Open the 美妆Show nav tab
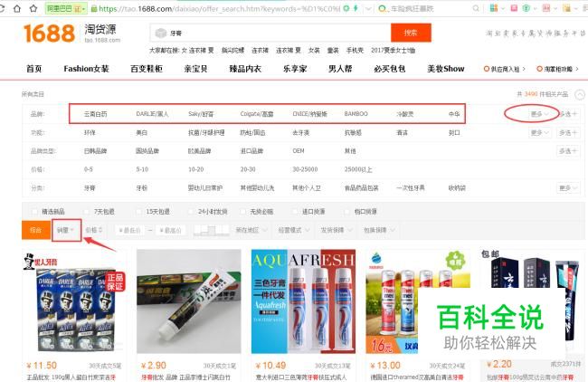Image resolution: width=588 pixels, height=382 pixels. (x=445, y=69)
